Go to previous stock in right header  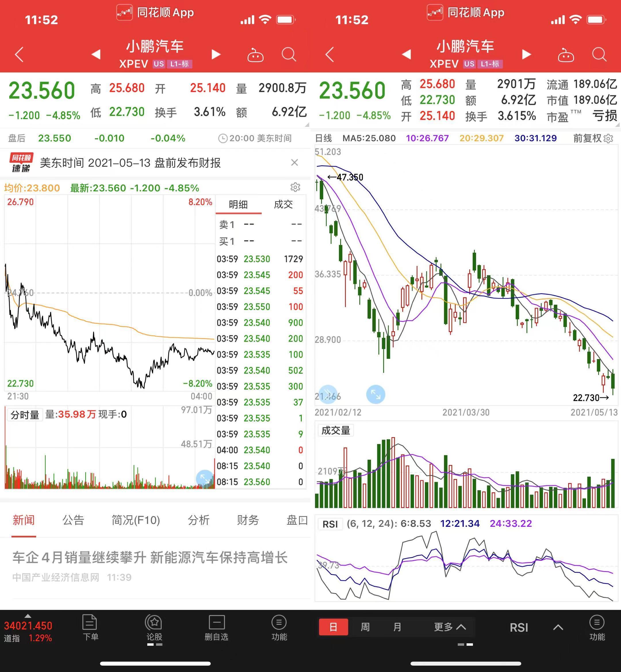click(407, 54)
